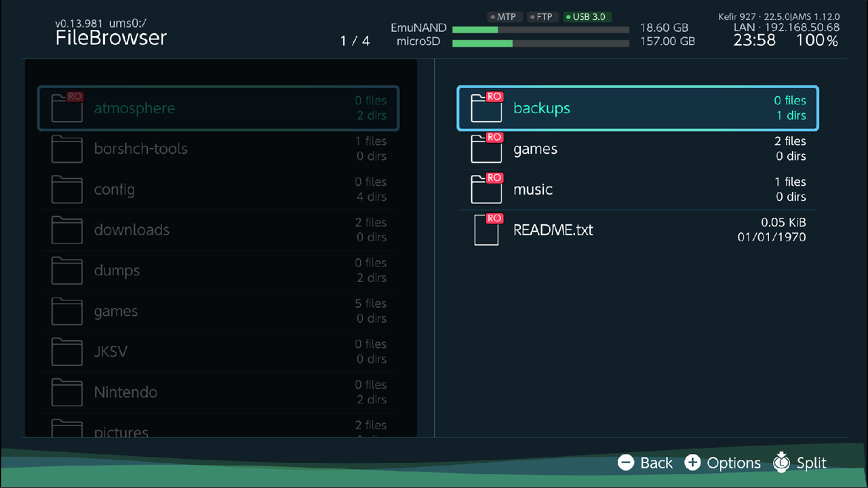Select the README.txt file name
Screen dimensions: 868x488
point(553,230)
